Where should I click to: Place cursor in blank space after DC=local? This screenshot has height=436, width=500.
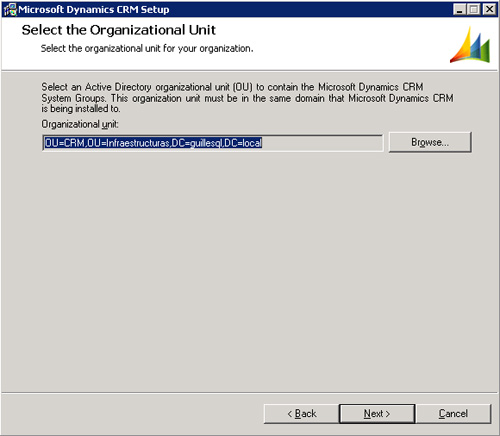point(320,143)
